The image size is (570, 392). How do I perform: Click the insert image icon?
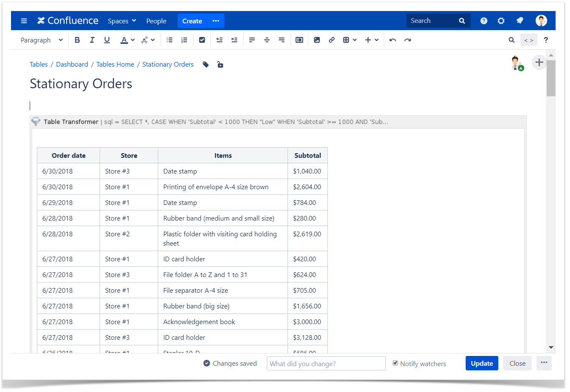pos(317,40)
